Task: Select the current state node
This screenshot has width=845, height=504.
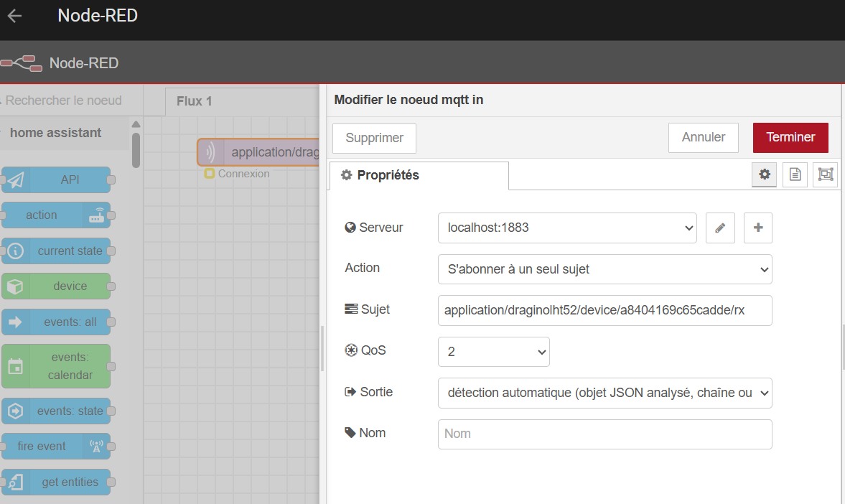Action: point(57,251)
